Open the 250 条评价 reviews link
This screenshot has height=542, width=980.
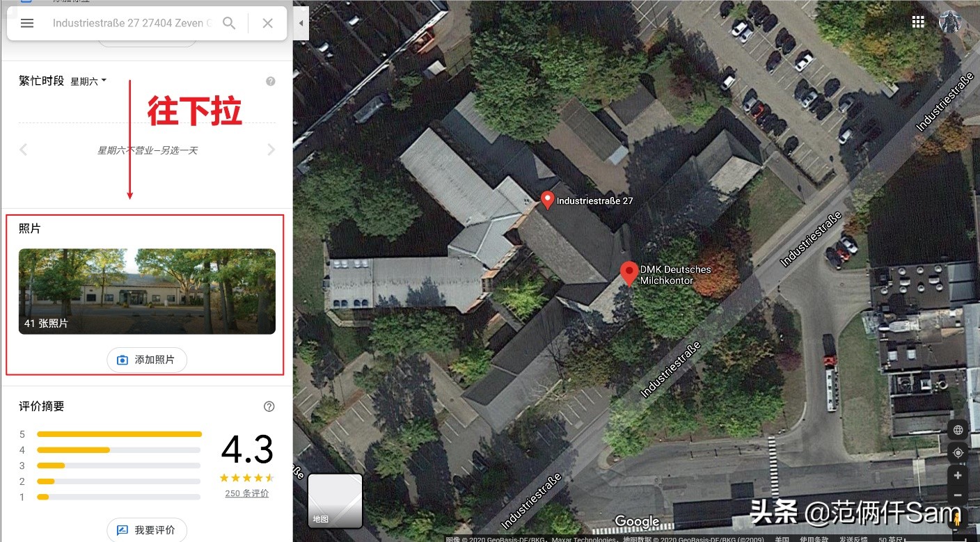click(x=247, y=493)
